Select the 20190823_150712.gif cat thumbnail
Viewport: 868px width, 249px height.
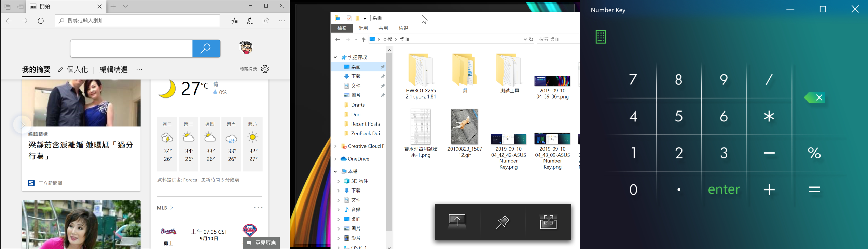[x=464, y=127]
